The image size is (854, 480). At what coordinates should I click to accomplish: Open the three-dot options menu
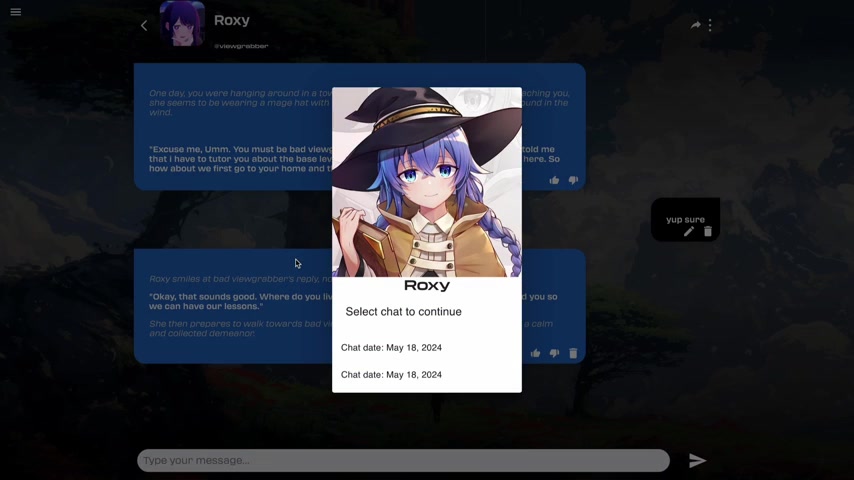(x=710, y=25)
